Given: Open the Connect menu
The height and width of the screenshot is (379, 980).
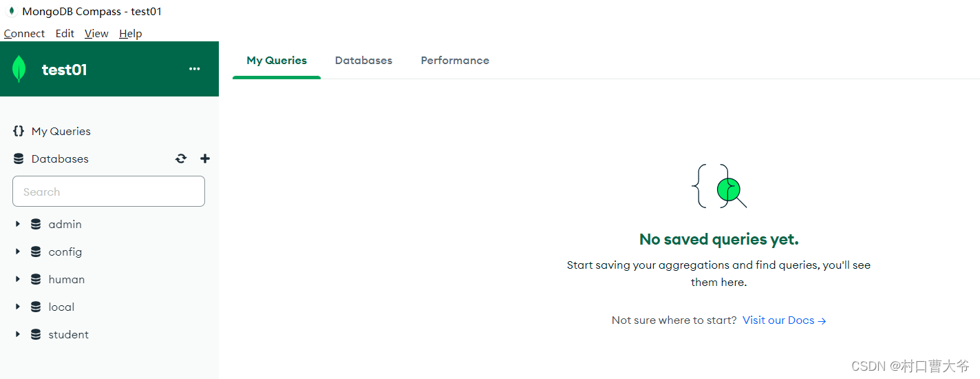Looking at the screenshot, I should (x=24, y=33).
